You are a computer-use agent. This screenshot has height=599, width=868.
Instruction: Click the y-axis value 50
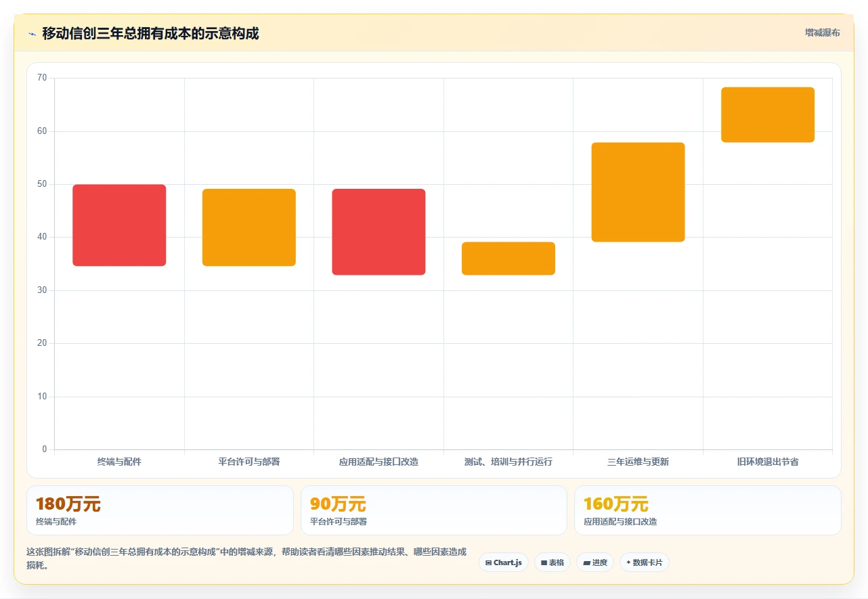point(42,184)
